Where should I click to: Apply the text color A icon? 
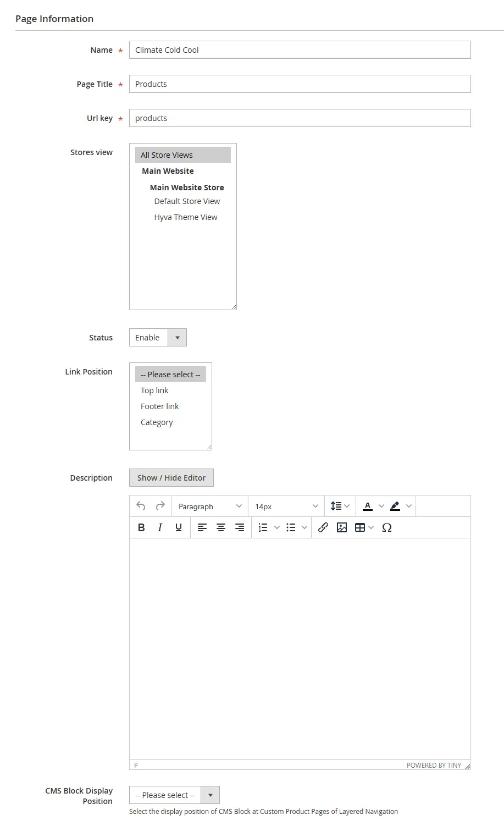[368, 506]
